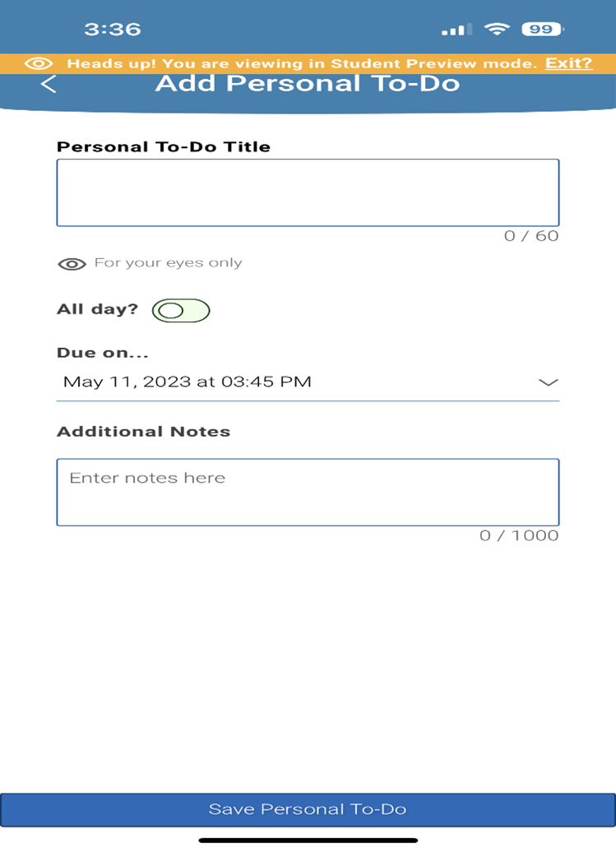Screen dimensions: 616x851
Task: Tap the battery indicator showing 99
Action: (x=541, y=30)
